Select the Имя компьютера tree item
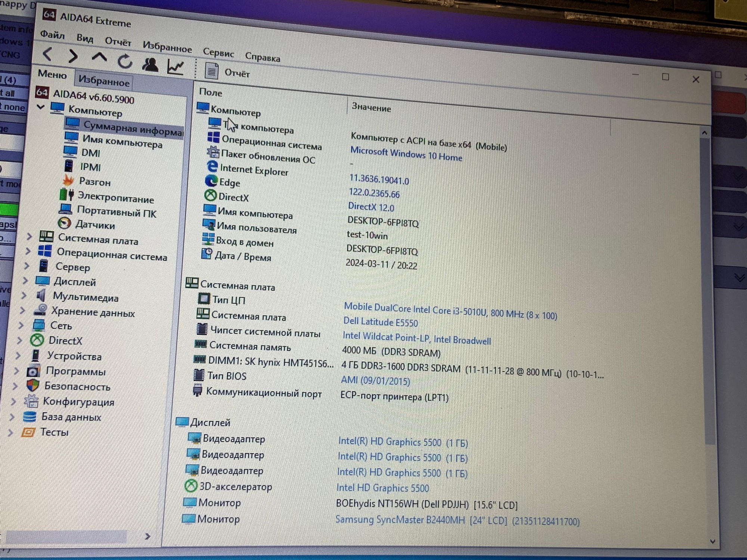Image resolution: width=747 pixels, height=560 pixels. 123,142
